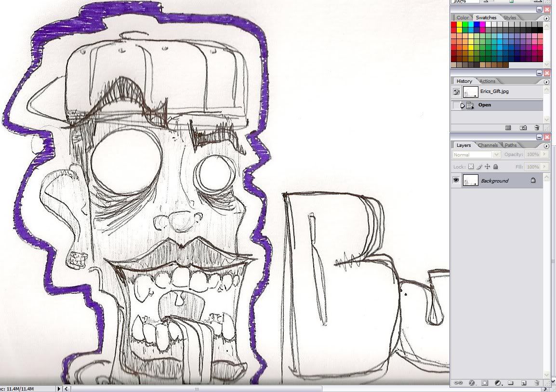Set history brush source on Erics_Gift.jpg snapshot
The image size is (556, 392).
(456, 92)
